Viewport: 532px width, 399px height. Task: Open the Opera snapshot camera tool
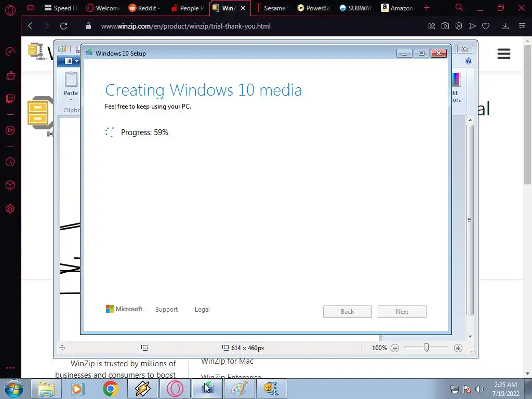pos(445,26)
